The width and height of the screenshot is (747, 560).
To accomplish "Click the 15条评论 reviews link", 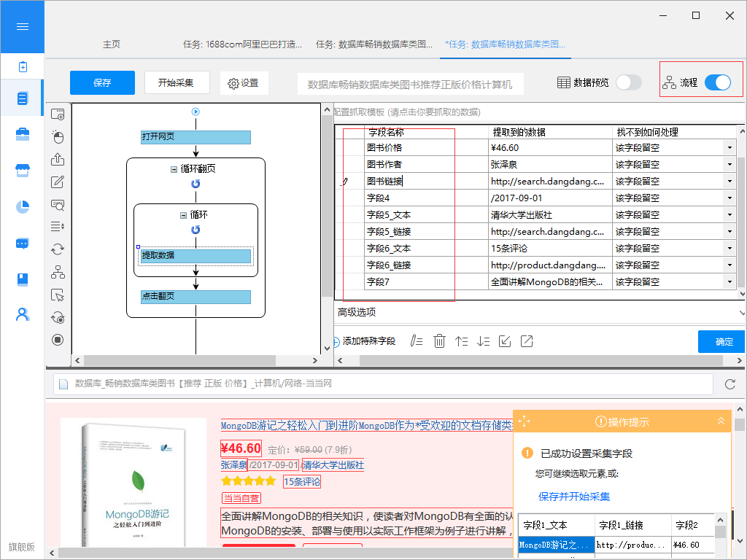I will click(302, 481).
